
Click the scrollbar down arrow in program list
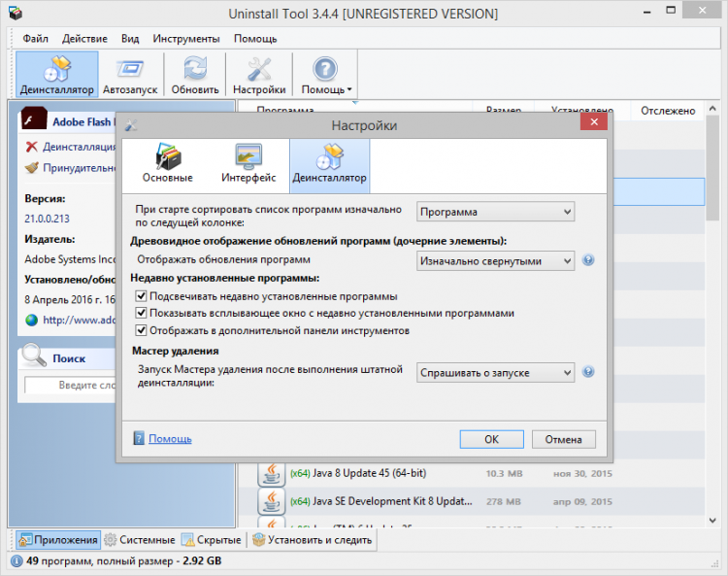(712, 521)
